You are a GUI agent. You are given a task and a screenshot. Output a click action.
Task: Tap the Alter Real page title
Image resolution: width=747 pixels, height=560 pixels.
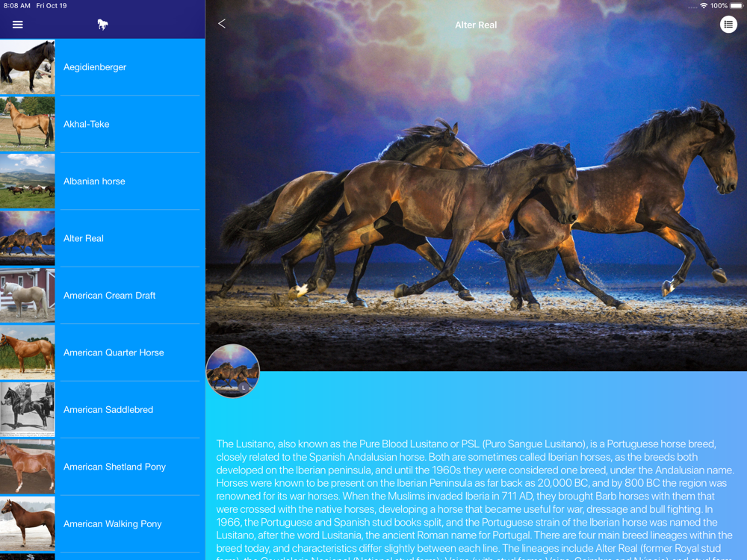475,25
